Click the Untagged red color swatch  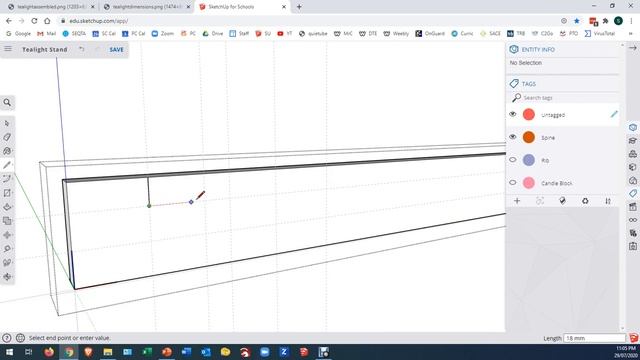tap(529, 115)
